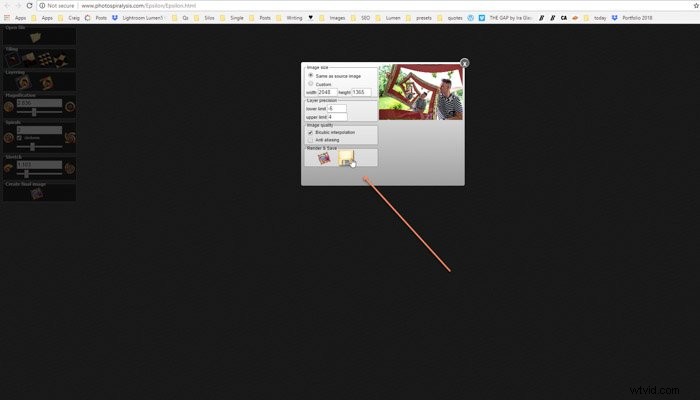The image size is (700, 400).
Task: Choose the first Layering option icon
Action: pyautogui.click(x=24, y=83)
